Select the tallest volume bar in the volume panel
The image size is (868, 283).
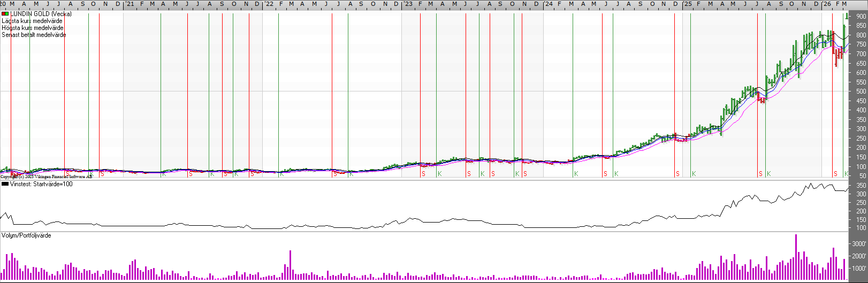796,257
